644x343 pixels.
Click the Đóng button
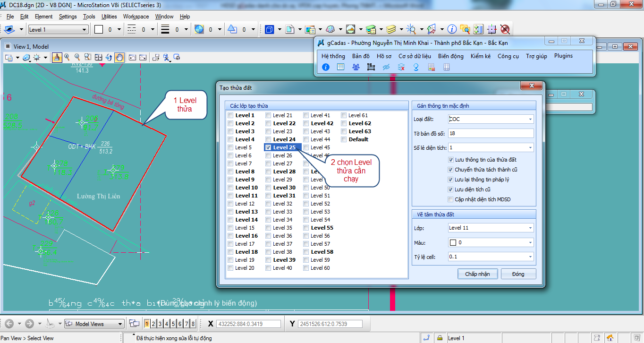(518, 274)
